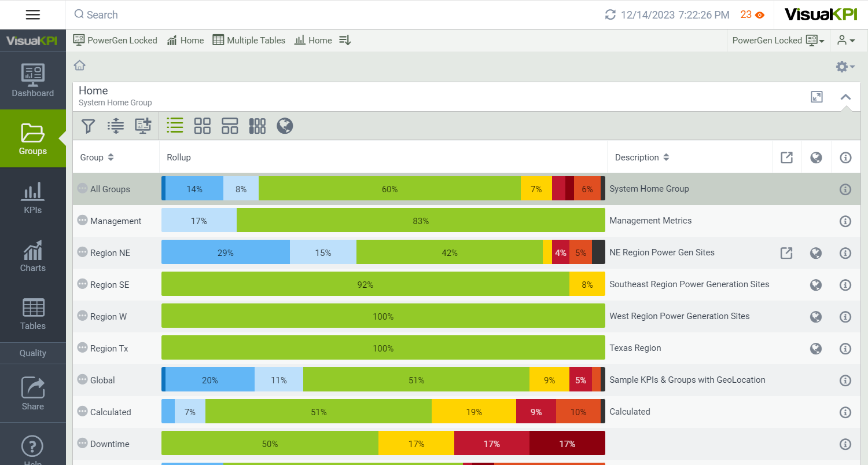Open the hamburger navigation menu
Screen dimensions: 868x465
coord(33,14)
